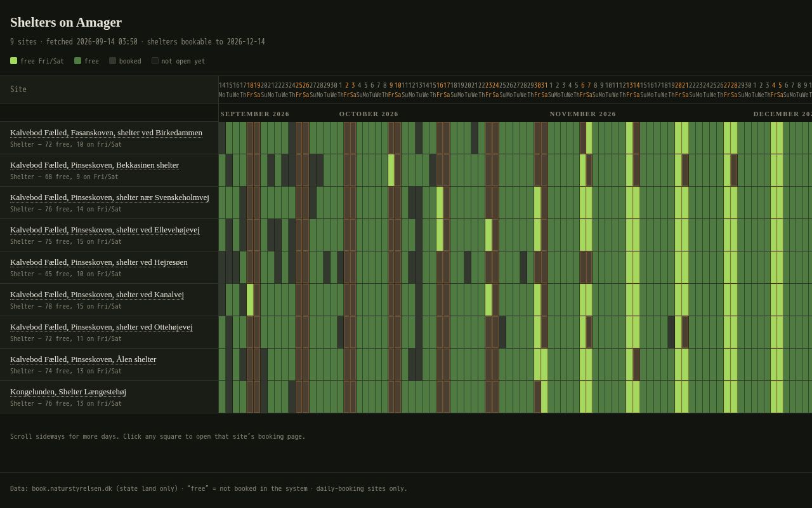This screenshot has width=812, height=508.
Task: Open the shelter nær Svenskeholmvej site link
Action: tap(110, 197)
